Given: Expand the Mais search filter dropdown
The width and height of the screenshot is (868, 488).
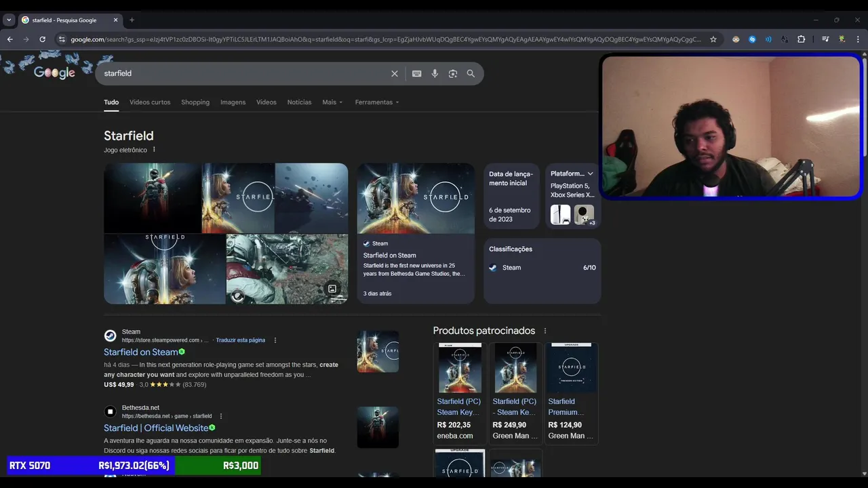Looking at the screenshot, I should click(332, 102).
